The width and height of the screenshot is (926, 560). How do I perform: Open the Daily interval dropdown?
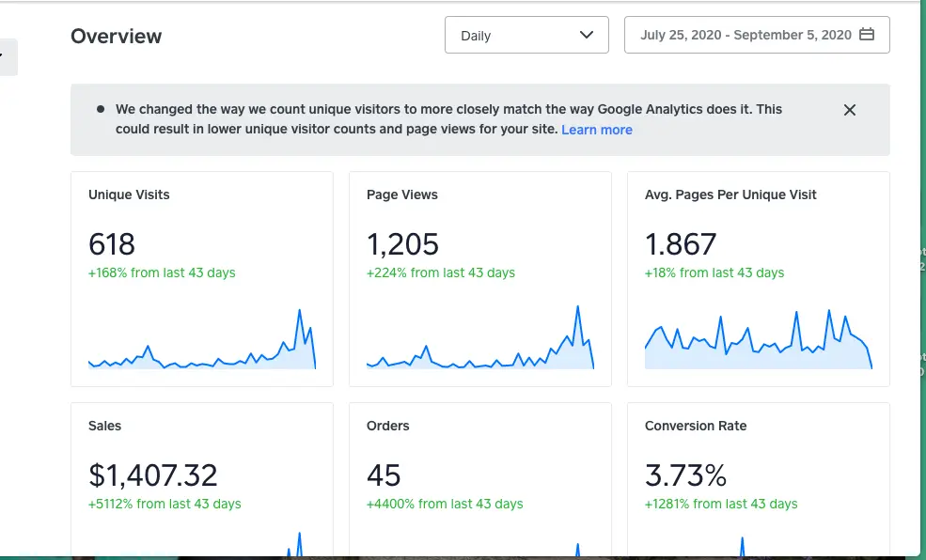tap(526, 36)
